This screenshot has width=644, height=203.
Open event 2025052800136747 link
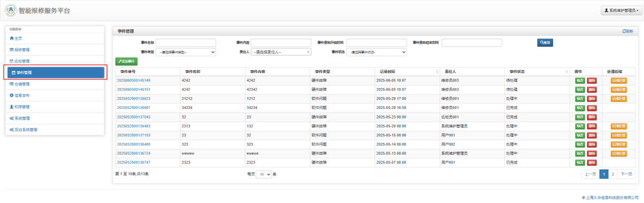pos(134,162)
